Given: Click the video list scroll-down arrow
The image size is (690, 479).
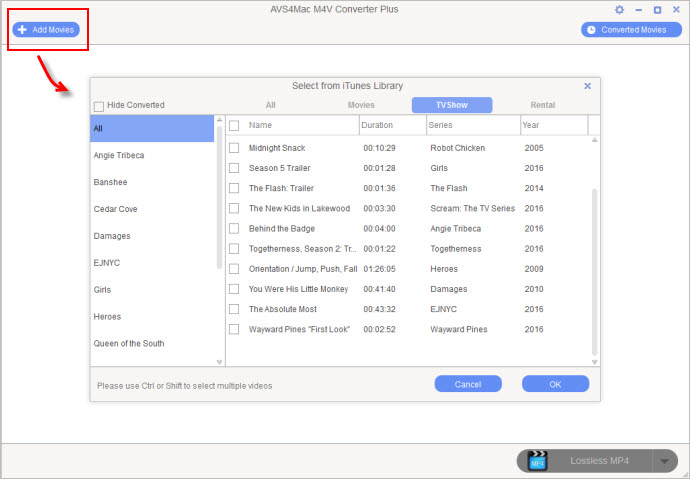Looking at the screenshot, I should tap(595, 362).
